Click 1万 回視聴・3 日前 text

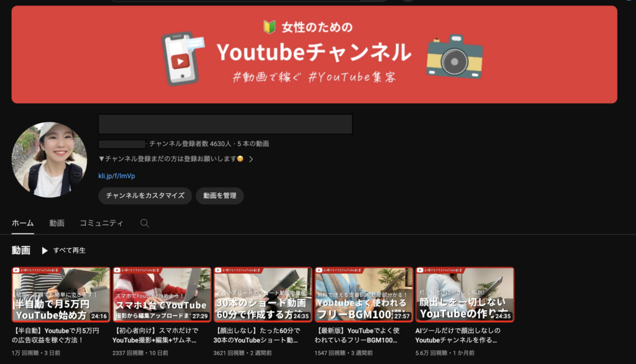pos(35,353)
